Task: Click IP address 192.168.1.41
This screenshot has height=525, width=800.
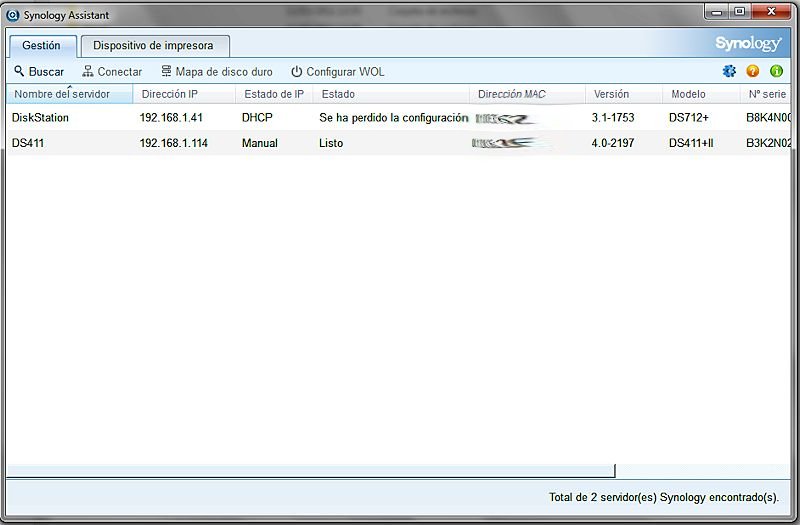Action: [x=171, y=118]
